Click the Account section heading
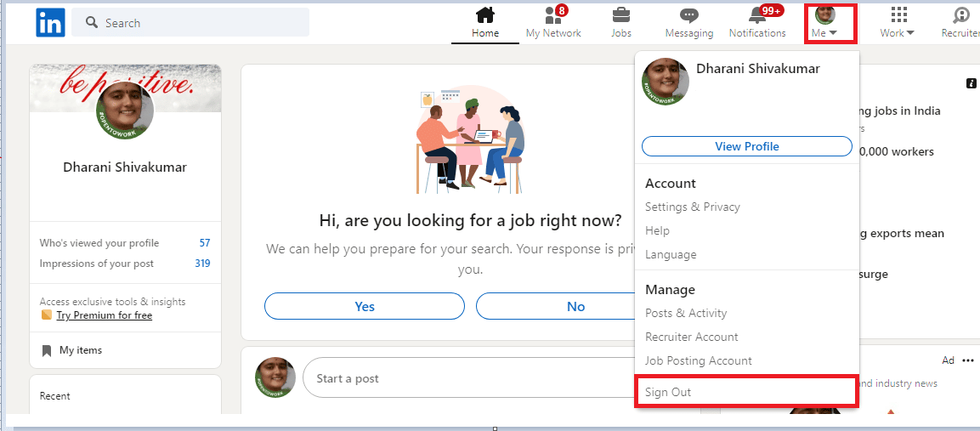 point(670,184)
